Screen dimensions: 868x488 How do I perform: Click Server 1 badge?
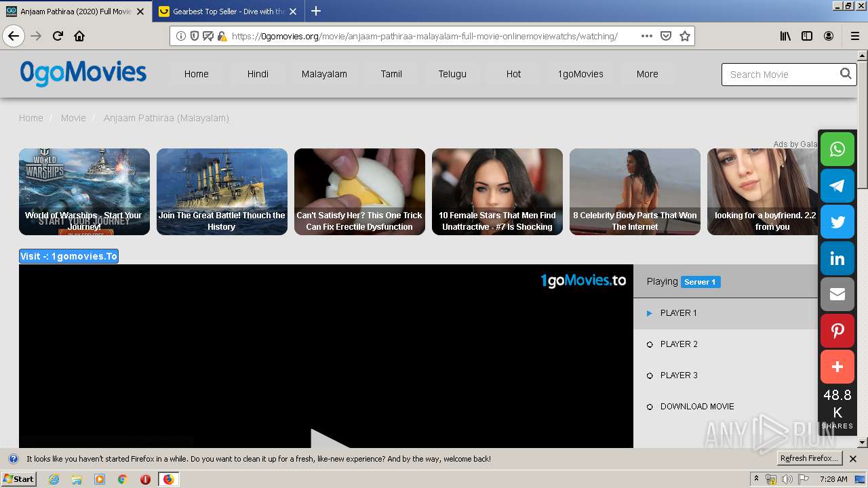click(700, 282)
